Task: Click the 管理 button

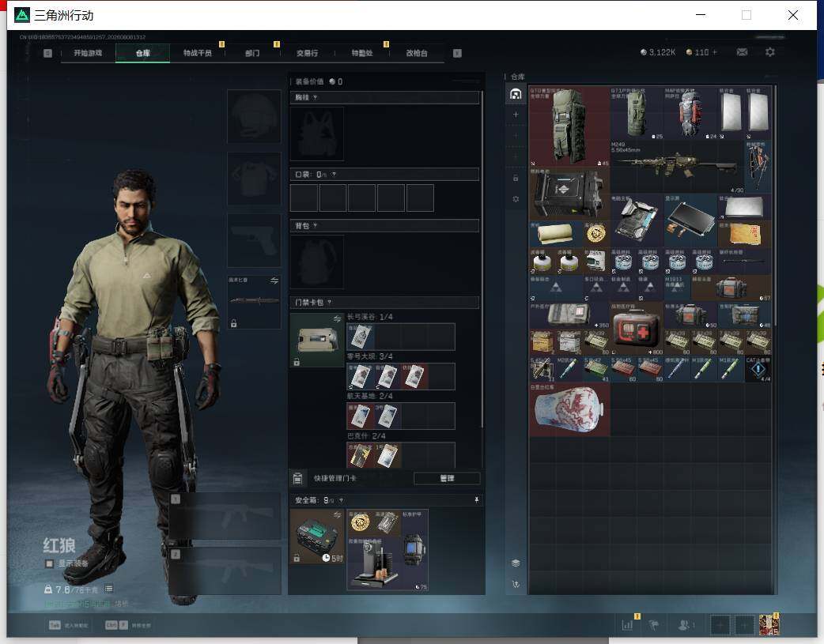Action: 447,478
